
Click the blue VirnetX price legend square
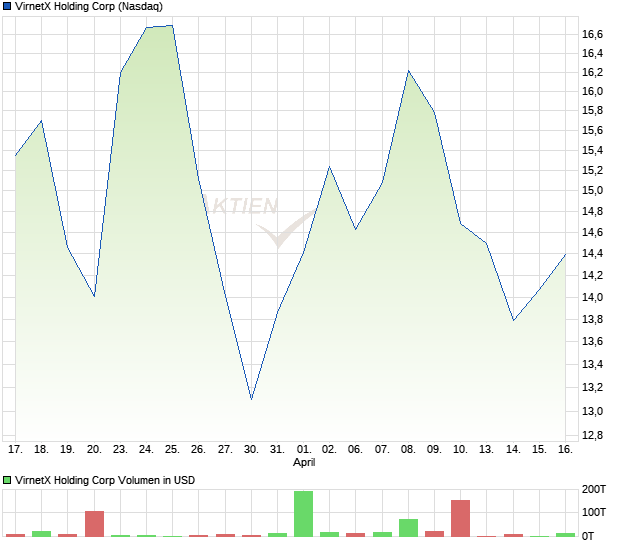[x=7, y=6]
